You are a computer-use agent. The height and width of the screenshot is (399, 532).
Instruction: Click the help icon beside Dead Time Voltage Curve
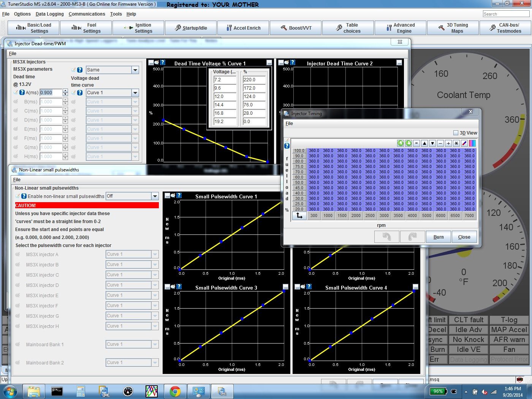[x=163, y=62]
